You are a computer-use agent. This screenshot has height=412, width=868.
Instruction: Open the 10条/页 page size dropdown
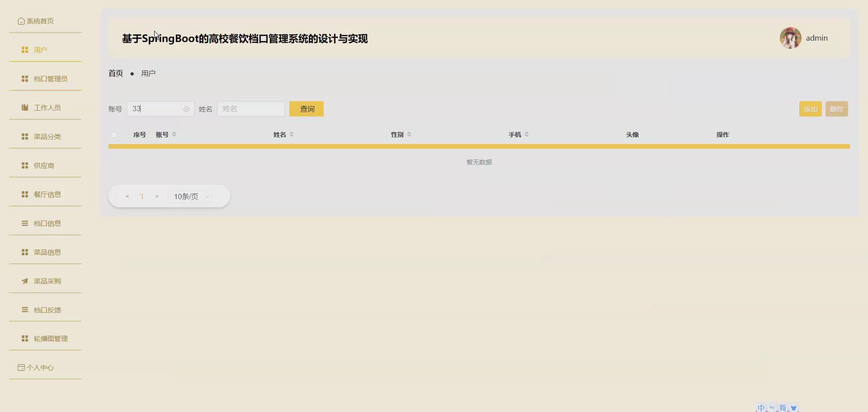190,197
